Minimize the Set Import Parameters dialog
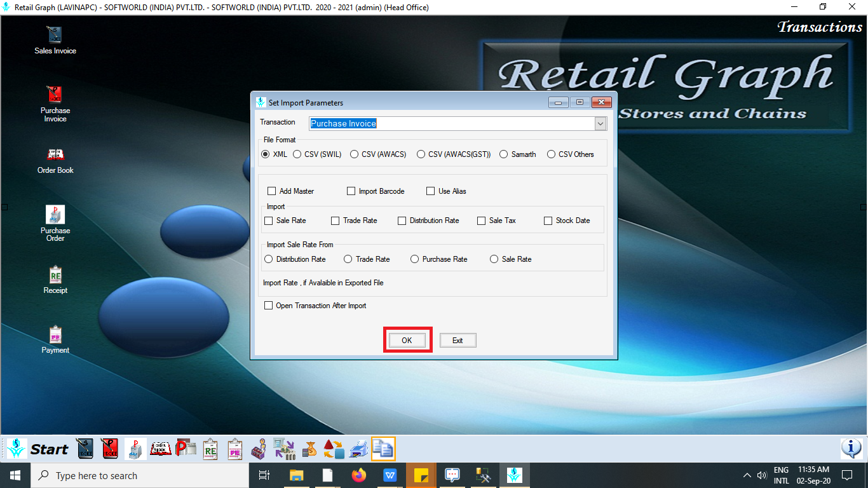This screenshot has width=868, height=488. pyautogui.click(x=559, y=102)
